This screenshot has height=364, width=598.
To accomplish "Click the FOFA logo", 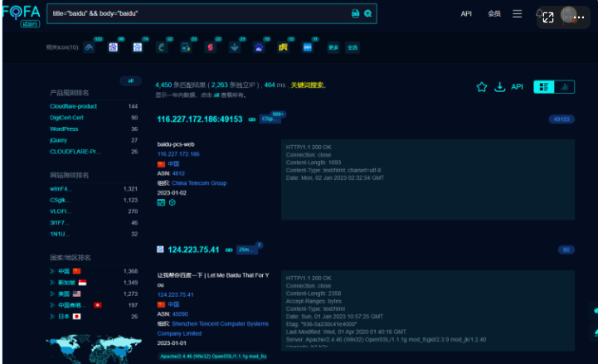I will pos(21,15).
